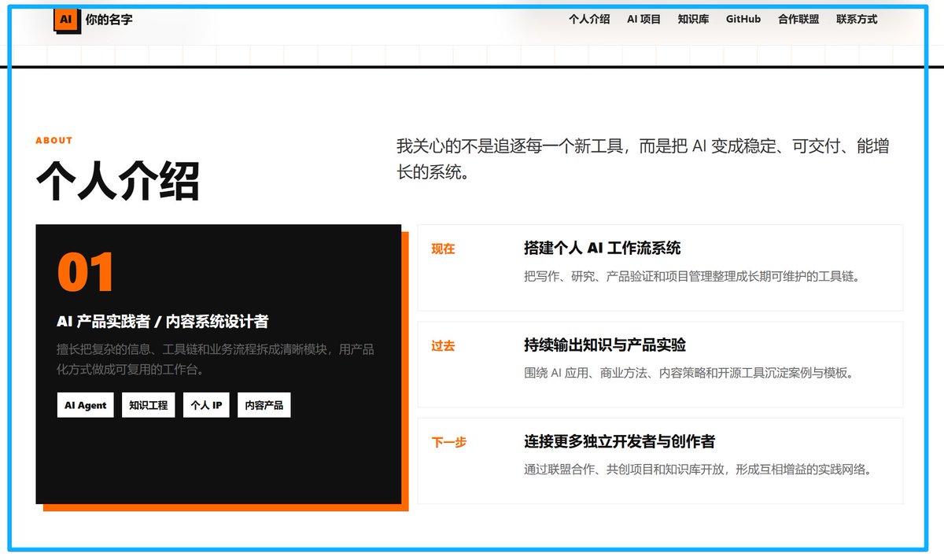Click the 现在 timeline label
The image size is (944, 560).
pyautogui.click(x=443, y=249)
